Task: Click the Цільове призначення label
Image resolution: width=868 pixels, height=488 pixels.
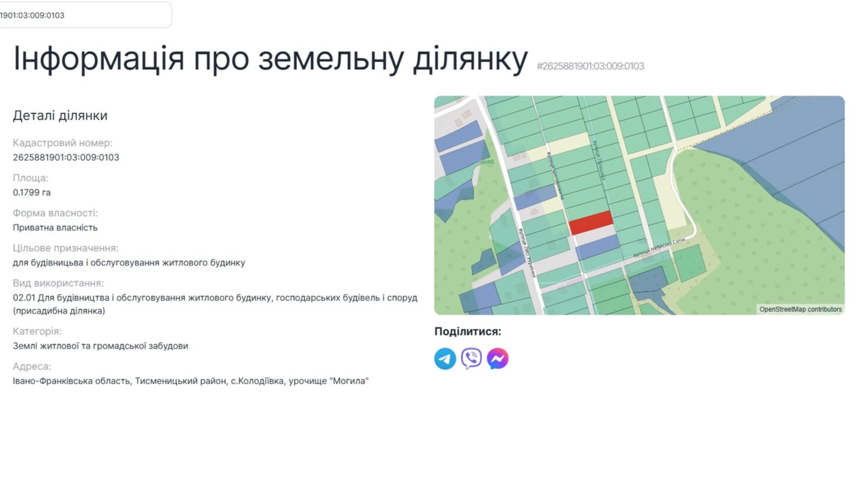Action: pos(66,248)
